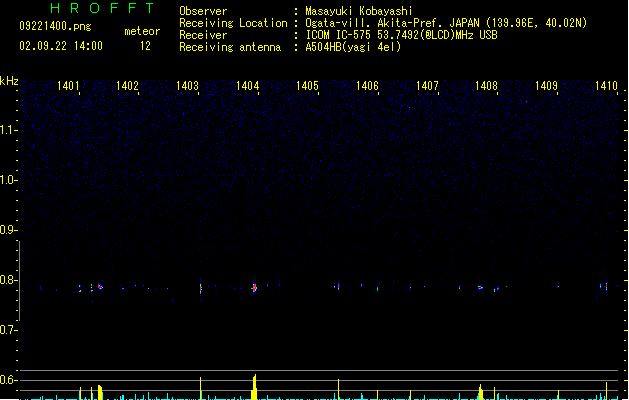Image resolution: width=629 pixels, height=400 pixels.
Task: Click the 0.8 kHz axis label
Action: [8, 280]
